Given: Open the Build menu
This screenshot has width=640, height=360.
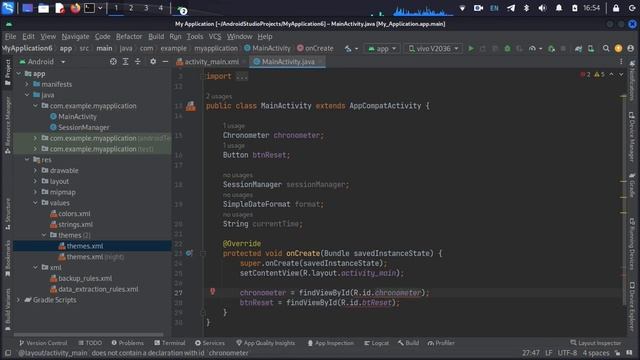Looking at the screenshot, I should click(x=156, y=36).
